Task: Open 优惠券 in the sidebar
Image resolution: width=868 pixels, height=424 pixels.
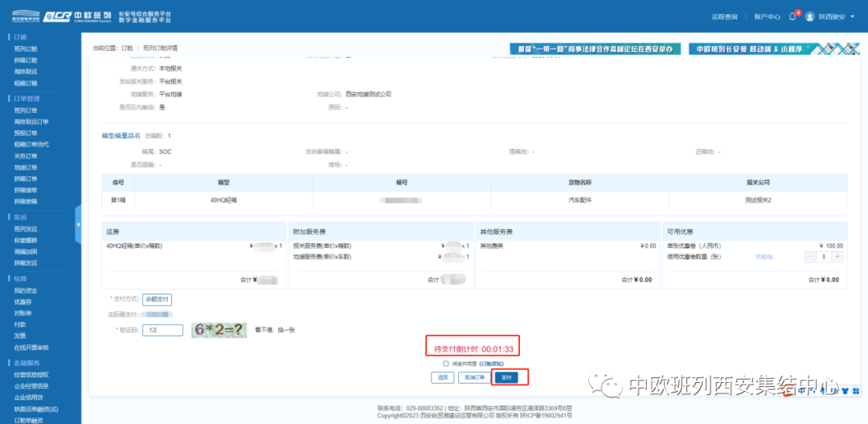Action: (23, 302)
